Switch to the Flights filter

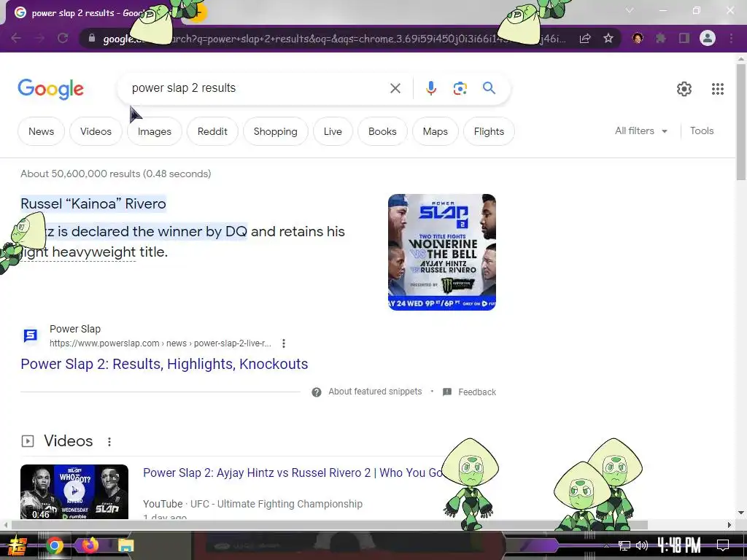[x=489, y=131]
